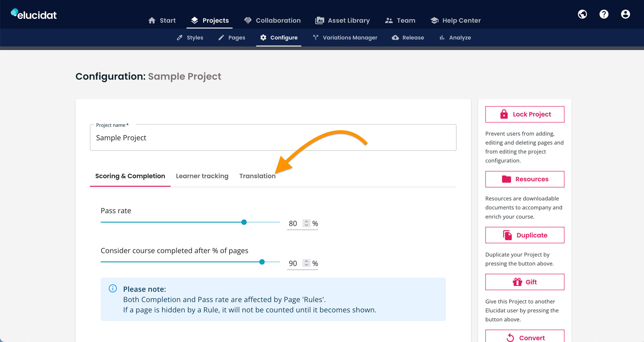Click the 'Configuration: Sample Project' heading
This screenshot has width=644, height=342.
[148, 76]
